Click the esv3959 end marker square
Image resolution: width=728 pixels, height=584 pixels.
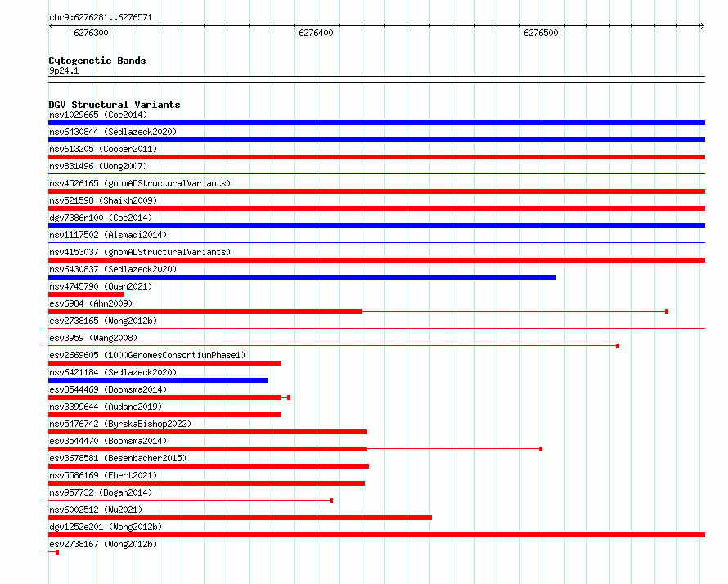click(618, 346)
